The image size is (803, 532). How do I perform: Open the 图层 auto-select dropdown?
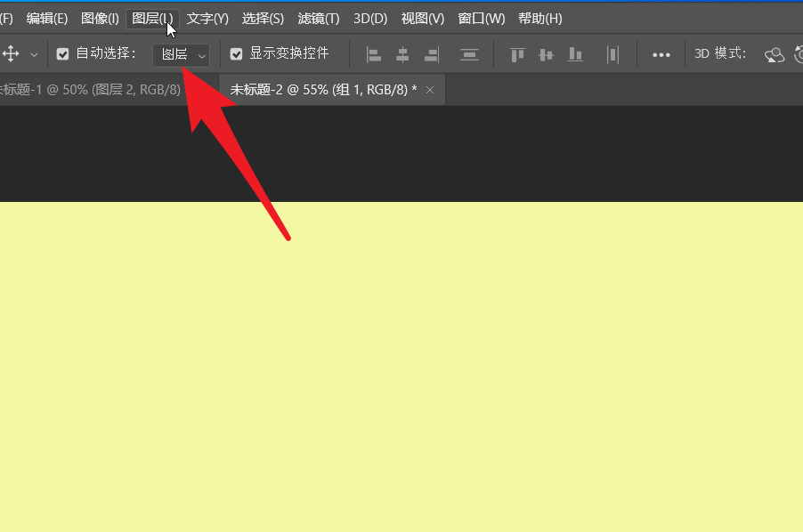pos(182,55)
